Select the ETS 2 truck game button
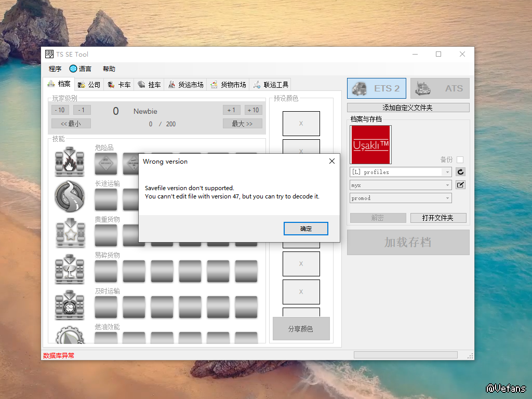This screenshot has height=399, width=532. point(377,88)
